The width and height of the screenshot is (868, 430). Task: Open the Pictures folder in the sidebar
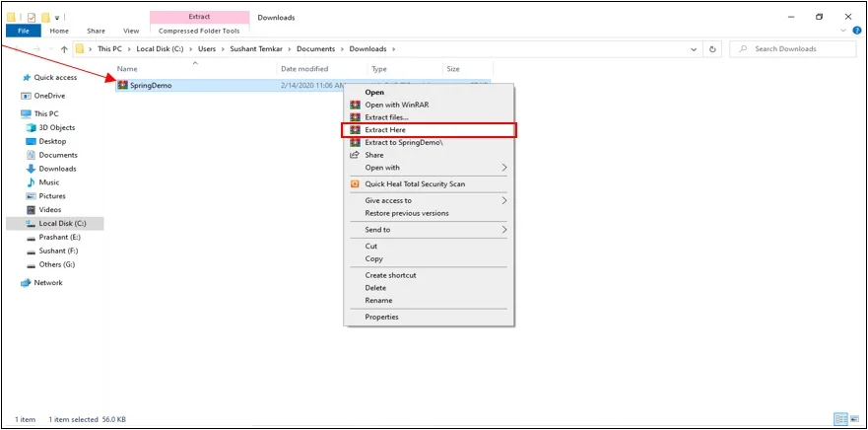pyautogui.click(x=46, y=196)
